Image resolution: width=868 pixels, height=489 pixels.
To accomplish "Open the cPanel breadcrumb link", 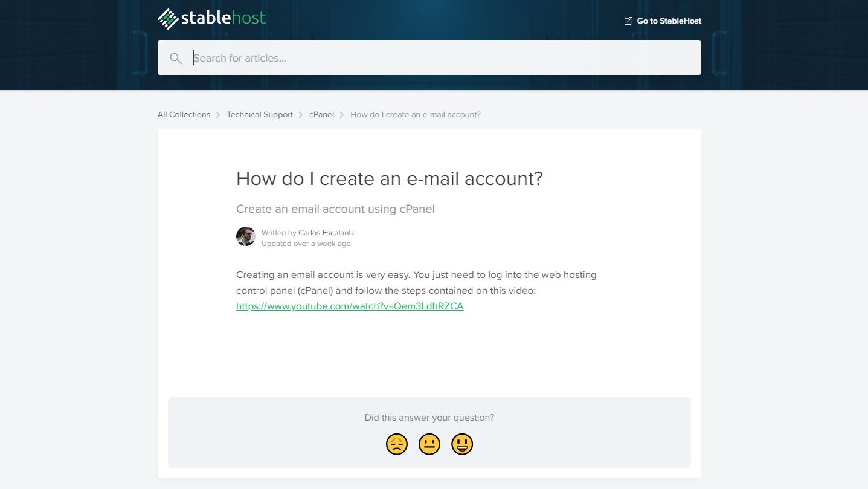I will click(321, 115).
